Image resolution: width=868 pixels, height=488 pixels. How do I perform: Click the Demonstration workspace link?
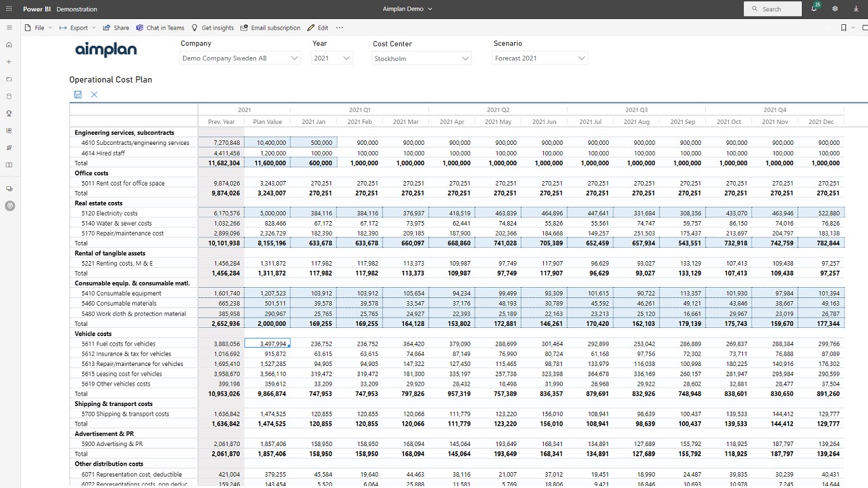pyautogui.click(x=77, y=9)
